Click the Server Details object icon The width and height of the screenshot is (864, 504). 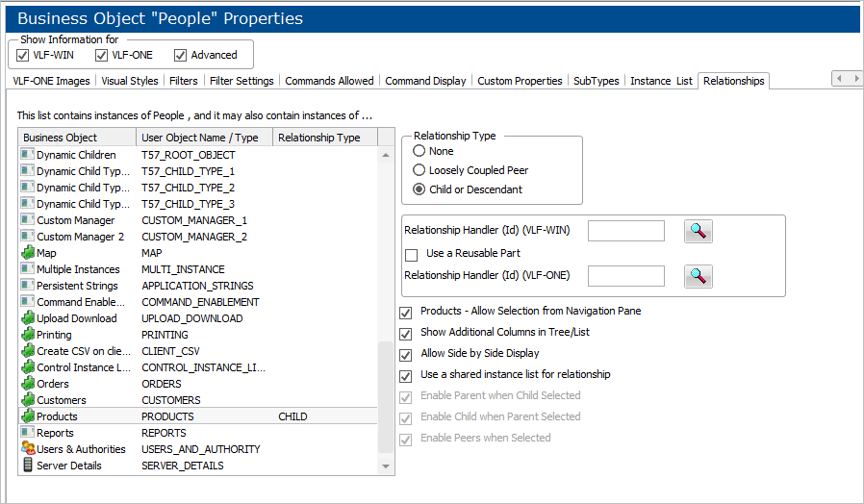[27, 466]
